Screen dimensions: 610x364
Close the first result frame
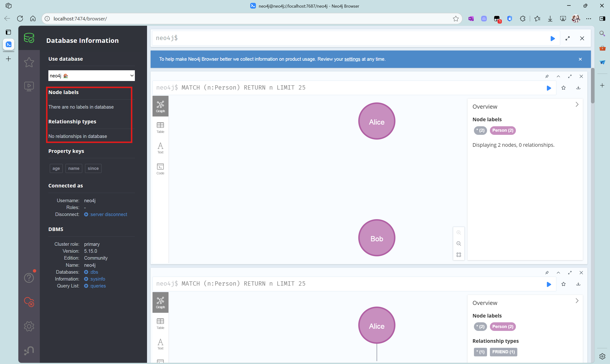point(581,76)
